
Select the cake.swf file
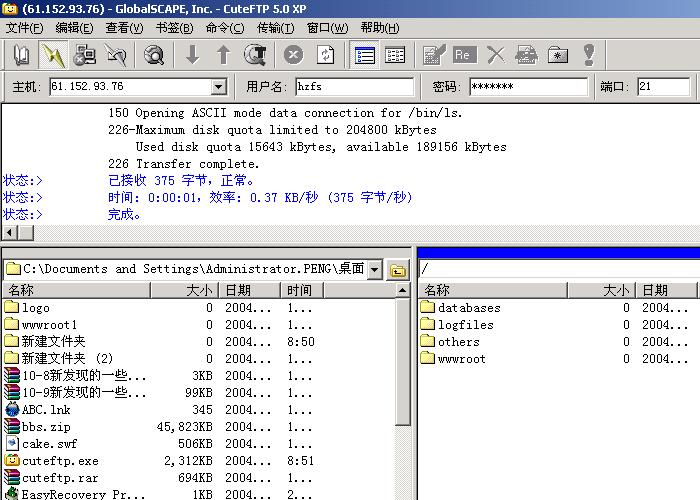[41, 443]
